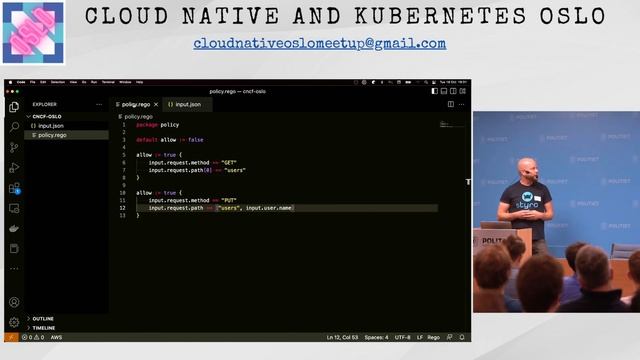
Task: Click the macOS menu bar clock
Action: coord(453,82)
